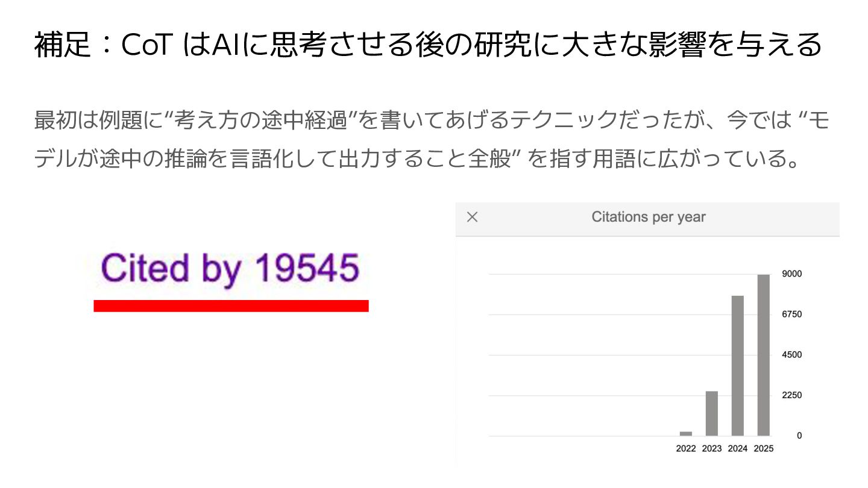The height and width of the screenshot is (488, 868).
Task: Click the red underline below citation count
Action: (231, 305)
